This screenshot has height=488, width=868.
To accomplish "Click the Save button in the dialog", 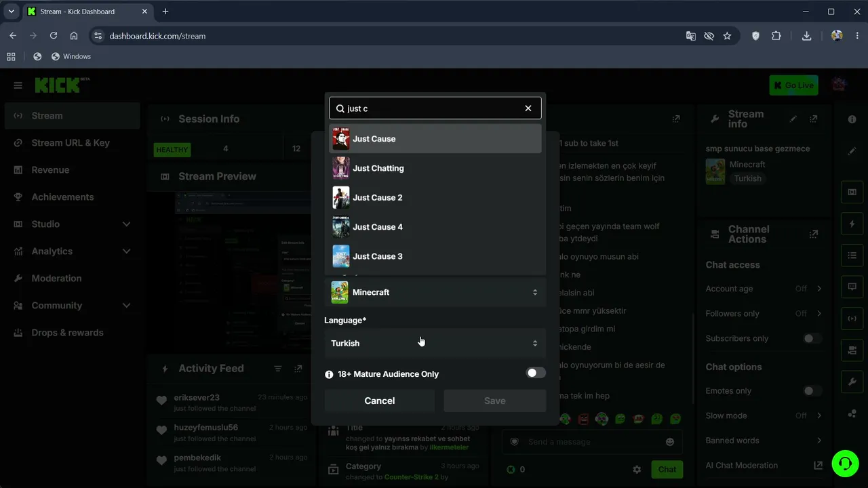I will [495, 401].
